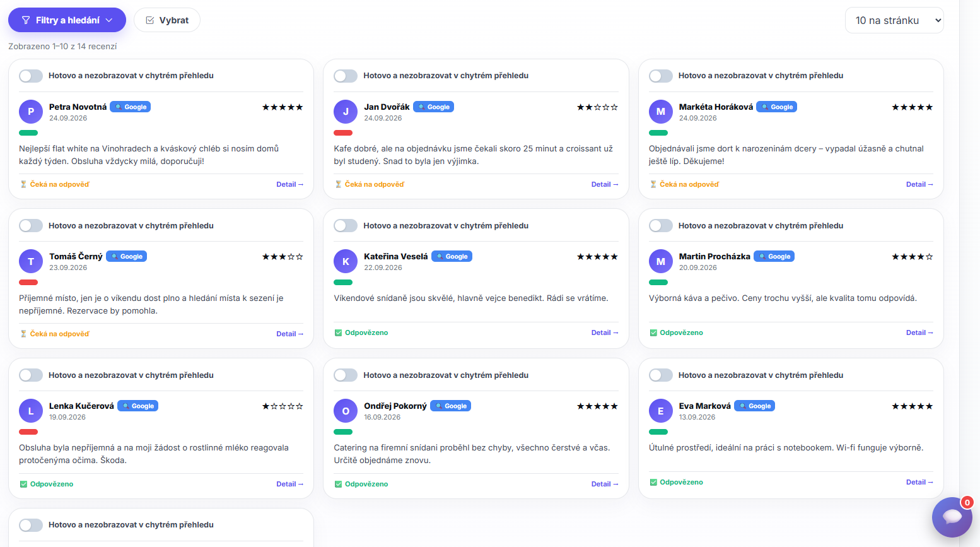Open the chat bubble widget
This screenshot has width=980, height=547.
(952, 517)
